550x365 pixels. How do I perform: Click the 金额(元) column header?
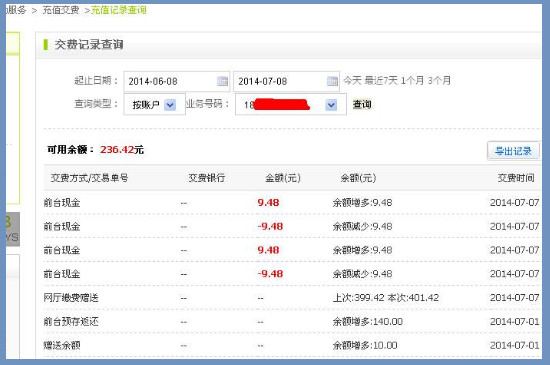(x=283, y=178)
